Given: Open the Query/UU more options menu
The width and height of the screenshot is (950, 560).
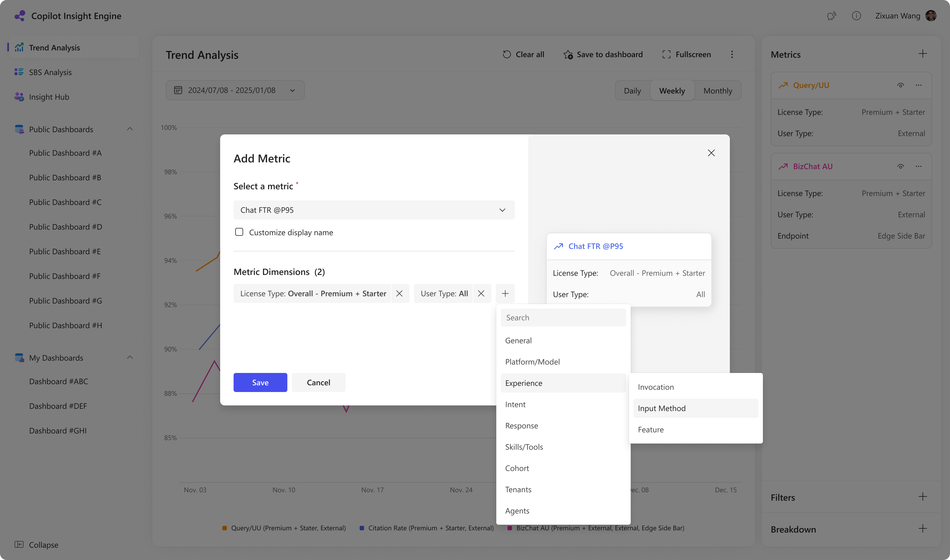Looking at the screenshot, I should pyautogui.click(x=918, y=85).
